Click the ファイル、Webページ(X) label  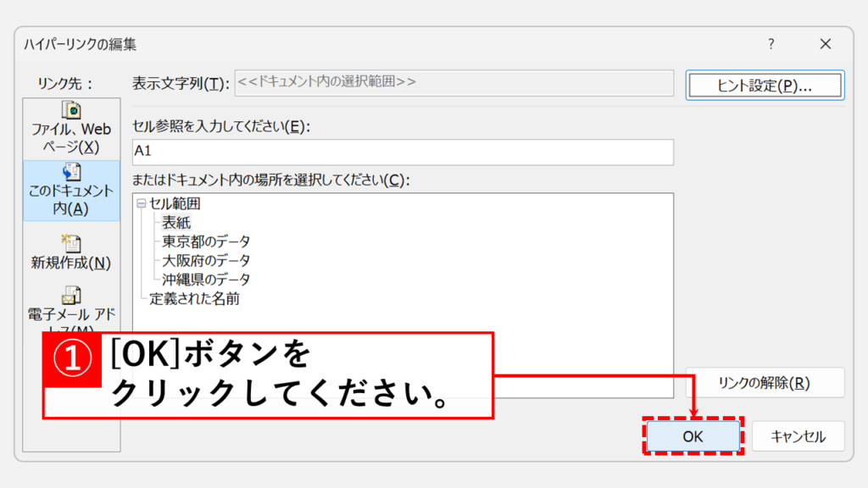pos(71,138)
